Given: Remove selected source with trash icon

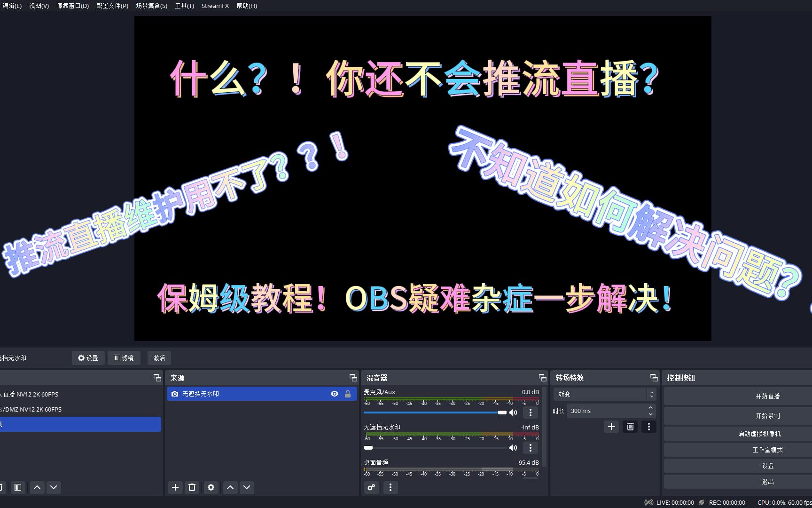Looking at the screenshot, I should point(192,487).
